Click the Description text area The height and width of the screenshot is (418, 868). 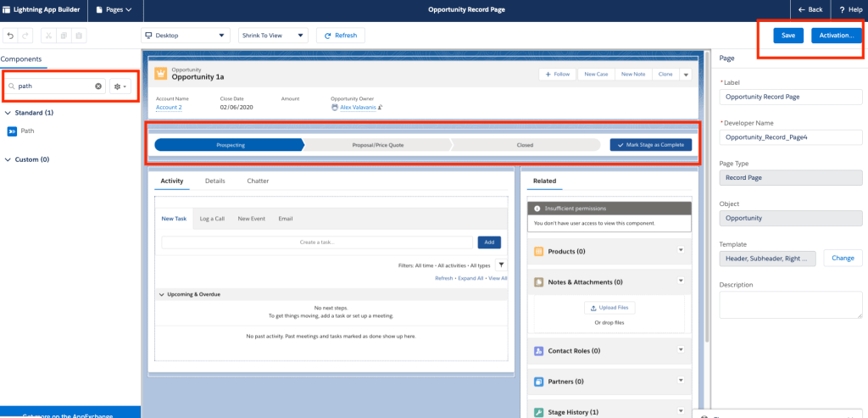tap(790, 304)
